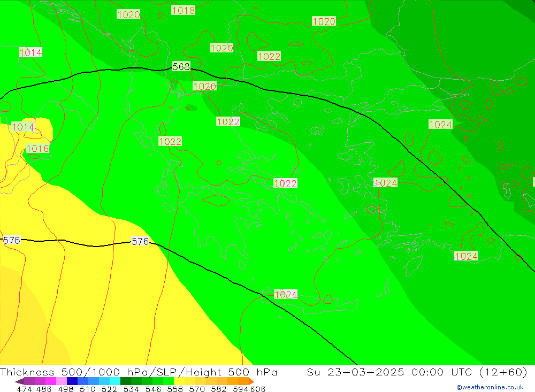Click the legend value 498
This screenshot has width=535, height=392.
point(65,389)
